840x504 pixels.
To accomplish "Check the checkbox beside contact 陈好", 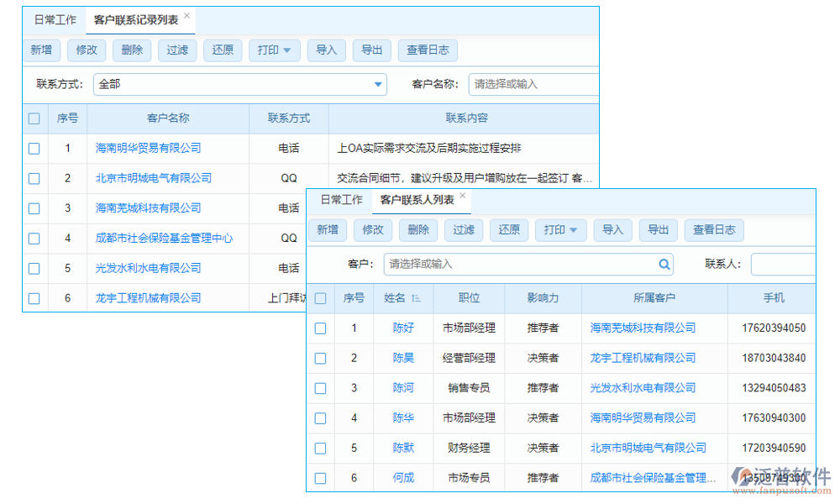I will [320, 328].
